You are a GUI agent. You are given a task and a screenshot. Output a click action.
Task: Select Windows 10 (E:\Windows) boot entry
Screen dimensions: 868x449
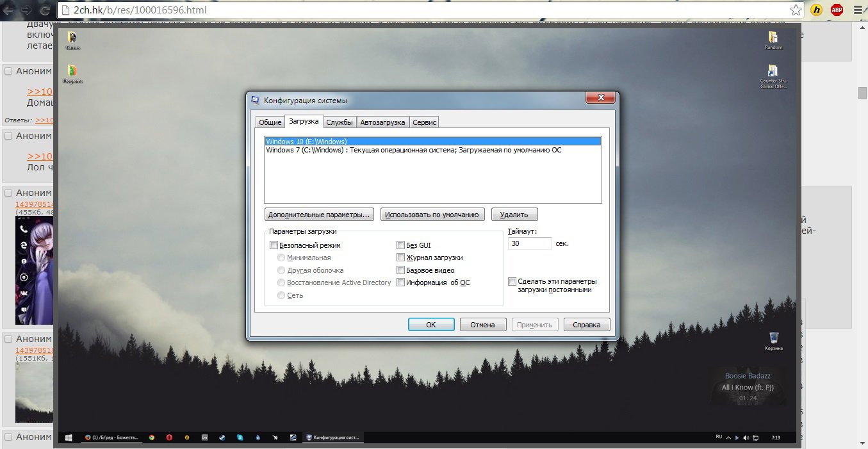433,142
